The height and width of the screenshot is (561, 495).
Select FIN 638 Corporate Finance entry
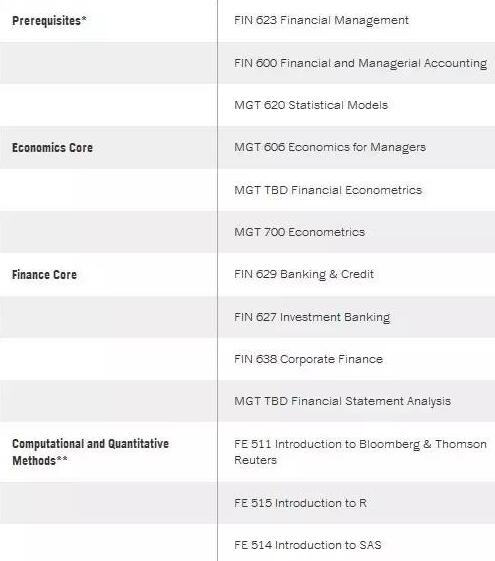[308, 359]
